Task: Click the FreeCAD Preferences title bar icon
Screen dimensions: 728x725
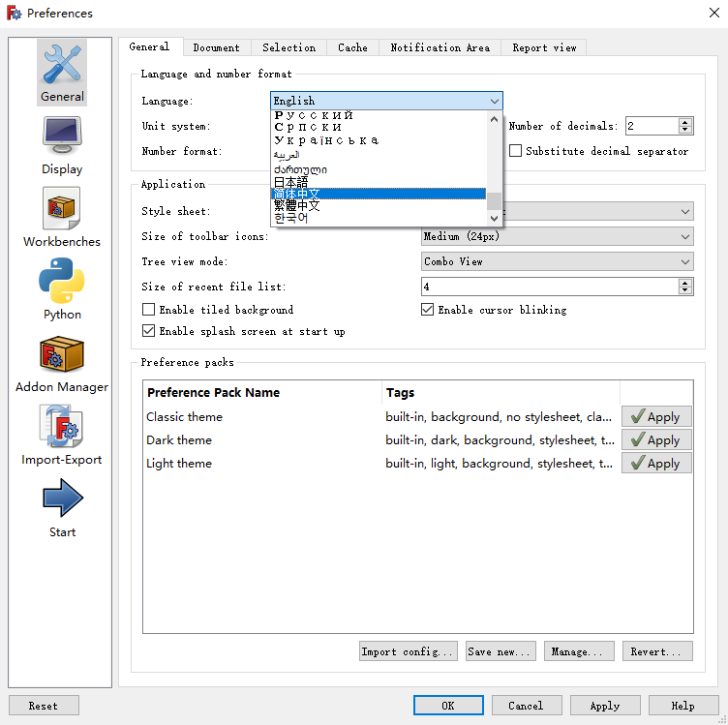Action: 14,13
